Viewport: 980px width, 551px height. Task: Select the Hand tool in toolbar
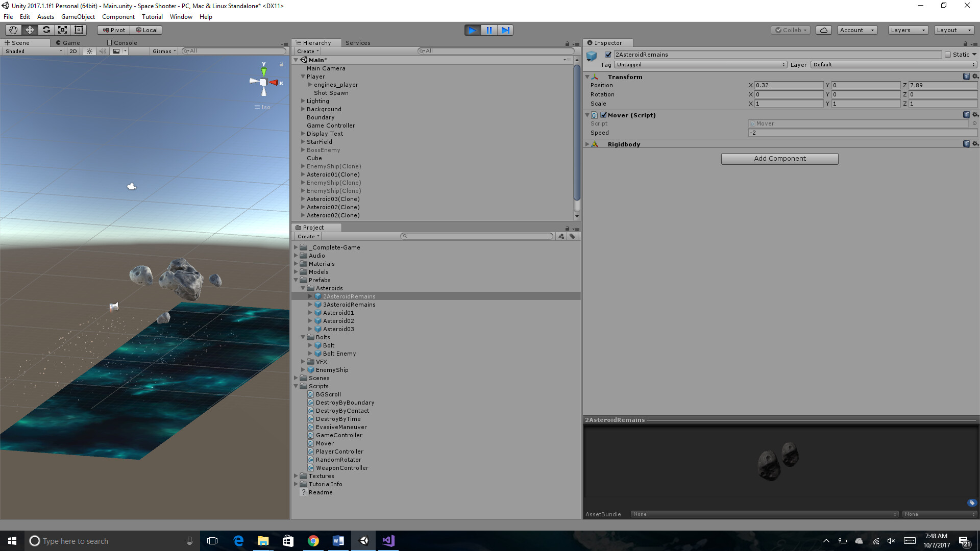(13, 30)
